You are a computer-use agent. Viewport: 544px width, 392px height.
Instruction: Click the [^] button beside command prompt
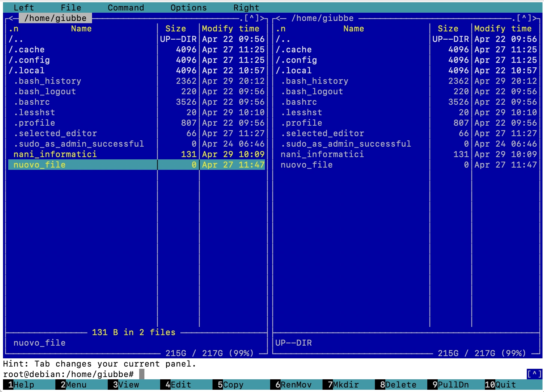(534, 374)
